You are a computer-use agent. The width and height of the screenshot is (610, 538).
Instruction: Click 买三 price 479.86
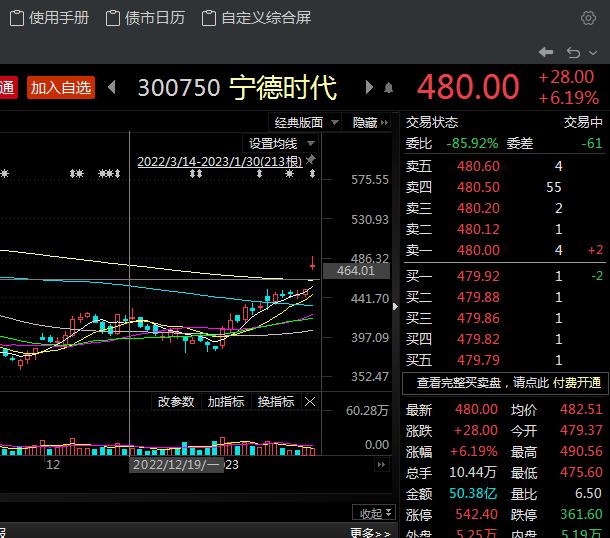click(x=478, y=318)
